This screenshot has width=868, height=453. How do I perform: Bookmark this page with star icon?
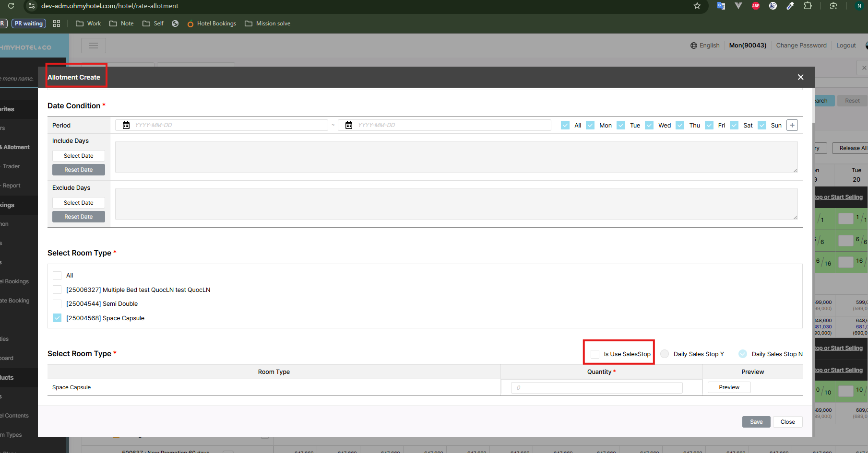tap(697, 6)
